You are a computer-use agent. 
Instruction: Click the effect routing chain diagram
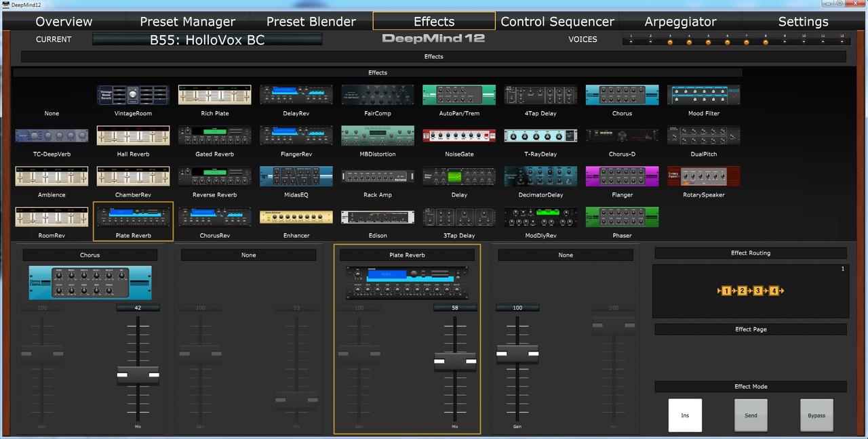pyautogui.click(x=751, y=291)
